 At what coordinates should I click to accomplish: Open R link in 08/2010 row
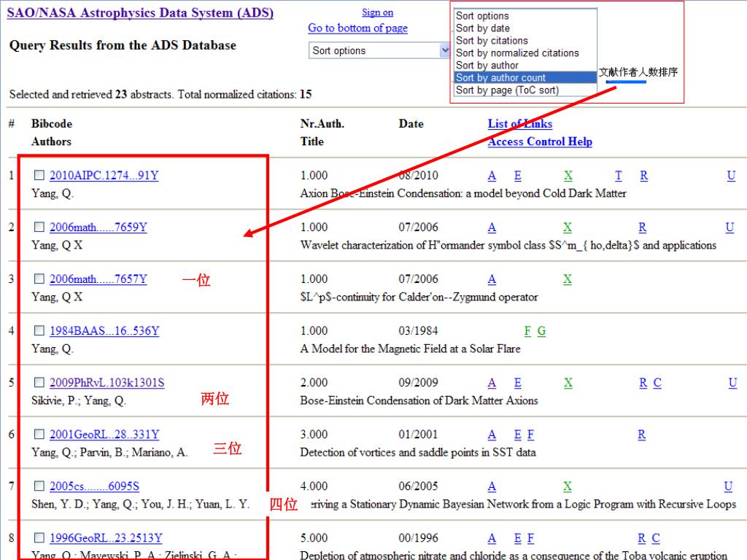(x=643, y=176)
